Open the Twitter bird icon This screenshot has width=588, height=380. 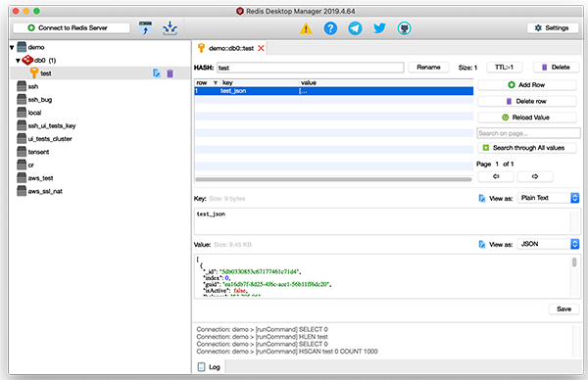pos(379,28)
